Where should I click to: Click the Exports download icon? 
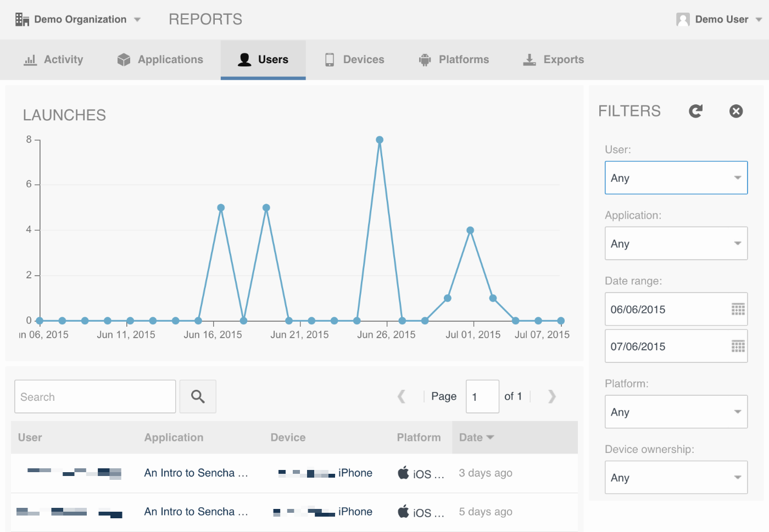click(530, 59)
